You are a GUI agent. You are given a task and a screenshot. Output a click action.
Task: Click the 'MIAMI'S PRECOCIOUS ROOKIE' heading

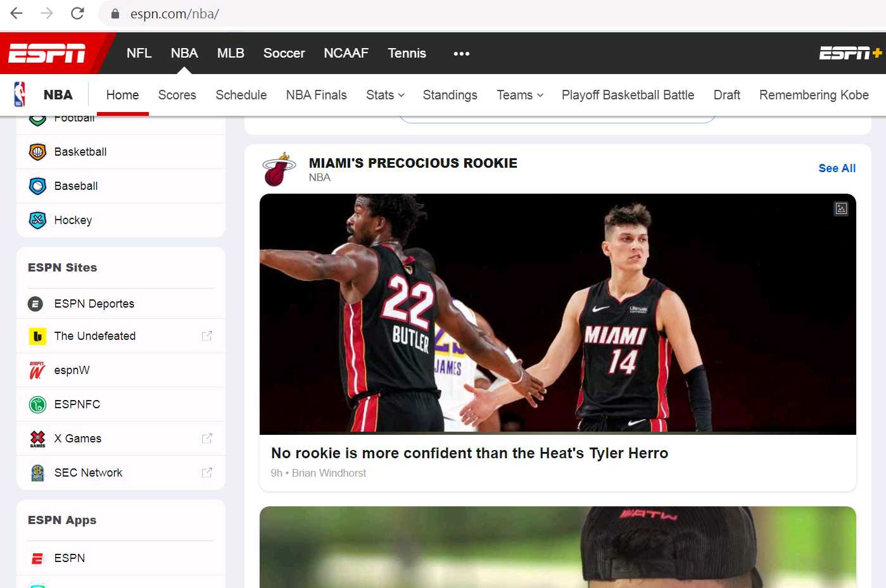pos(413,163)
